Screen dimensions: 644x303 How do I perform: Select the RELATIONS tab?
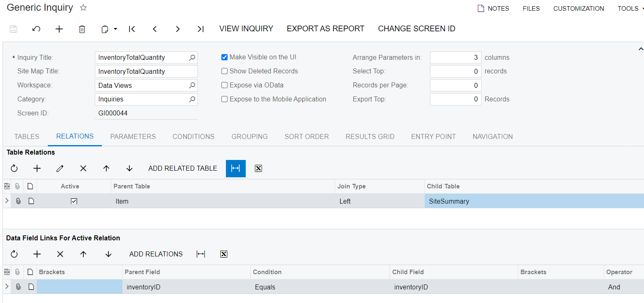(75, 136)
